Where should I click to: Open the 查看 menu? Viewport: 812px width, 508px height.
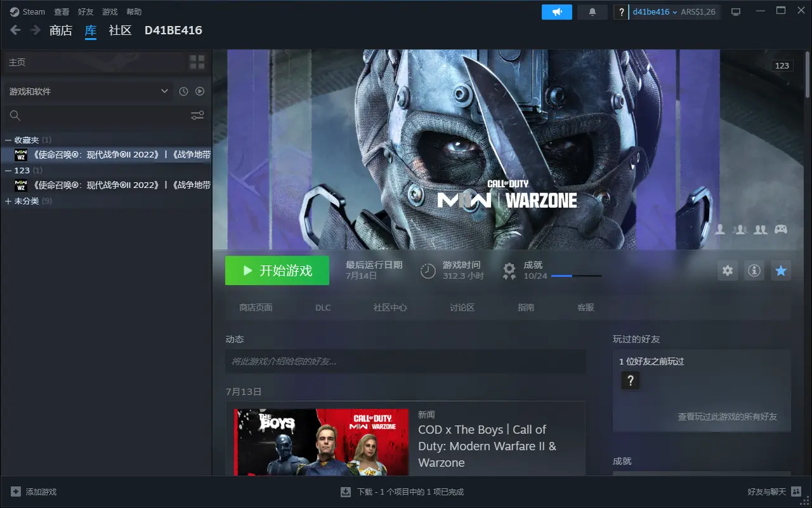pyautogui.click(x=62, y=11)
